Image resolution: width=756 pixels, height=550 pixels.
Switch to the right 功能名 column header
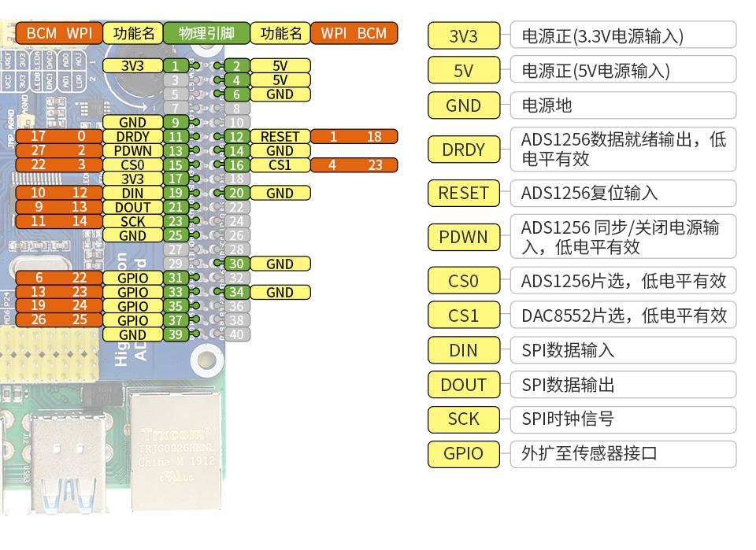pos(280,33)
